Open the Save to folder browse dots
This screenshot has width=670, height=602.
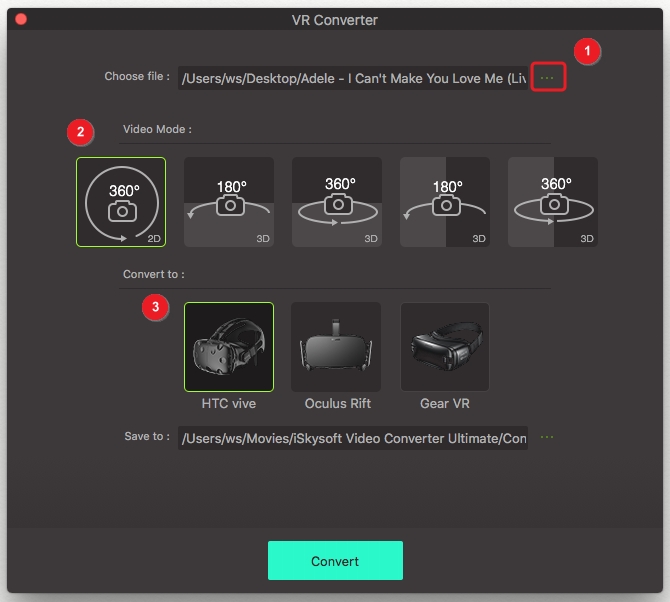(547, 437)
